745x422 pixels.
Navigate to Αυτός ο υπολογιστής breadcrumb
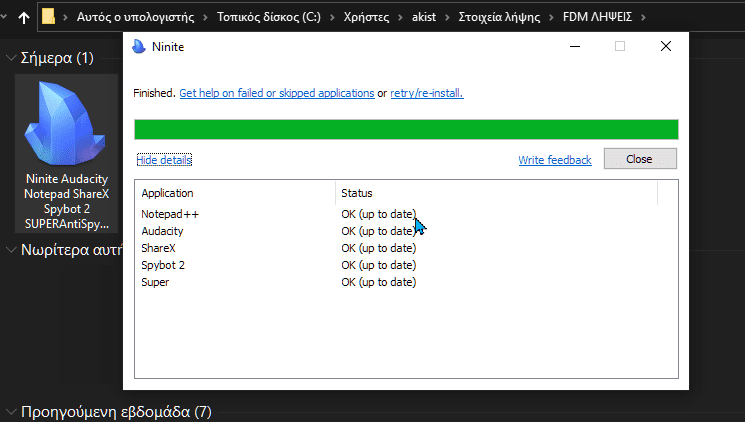[x=135, y=17]
